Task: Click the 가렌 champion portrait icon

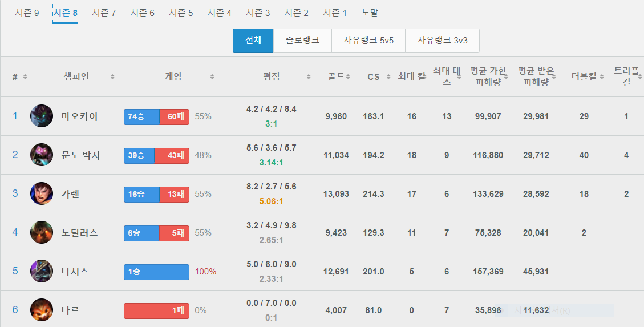Action: tap(42, 193)
